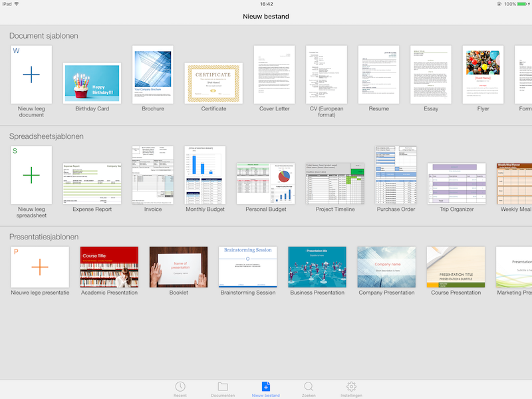Screen dimensions: 532x399
Task: Open the Company Presentation template
Action: pyautogui.click(x=386, y=267)
